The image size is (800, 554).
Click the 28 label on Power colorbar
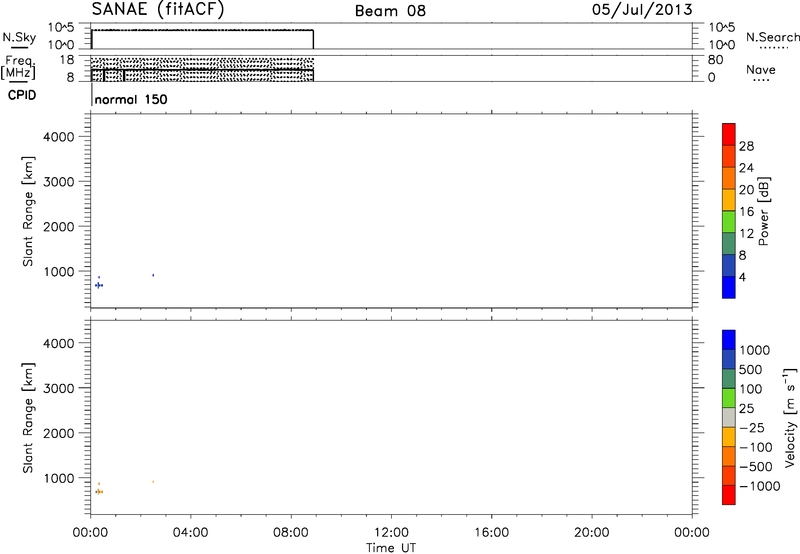pyautogui.click(x=746, y=146)
